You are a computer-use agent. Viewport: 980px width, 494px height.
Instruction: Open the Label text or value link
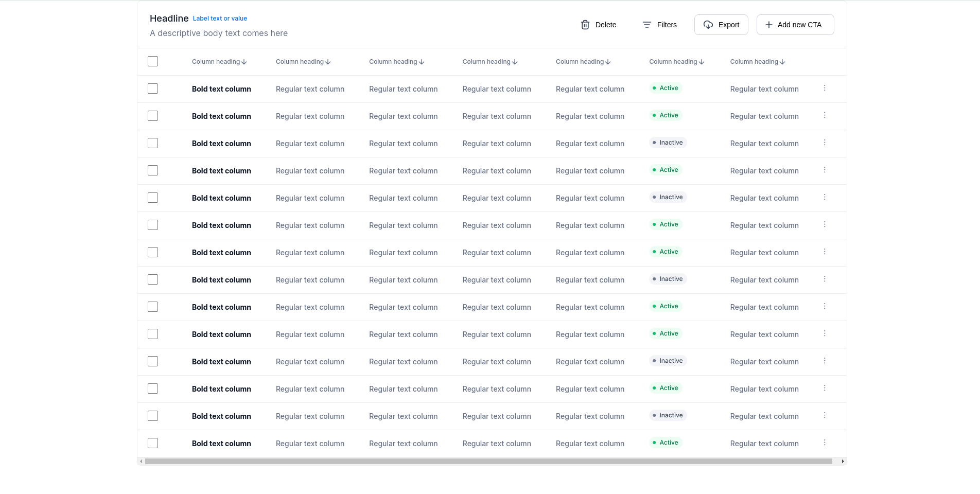click(x=220, y=18)
